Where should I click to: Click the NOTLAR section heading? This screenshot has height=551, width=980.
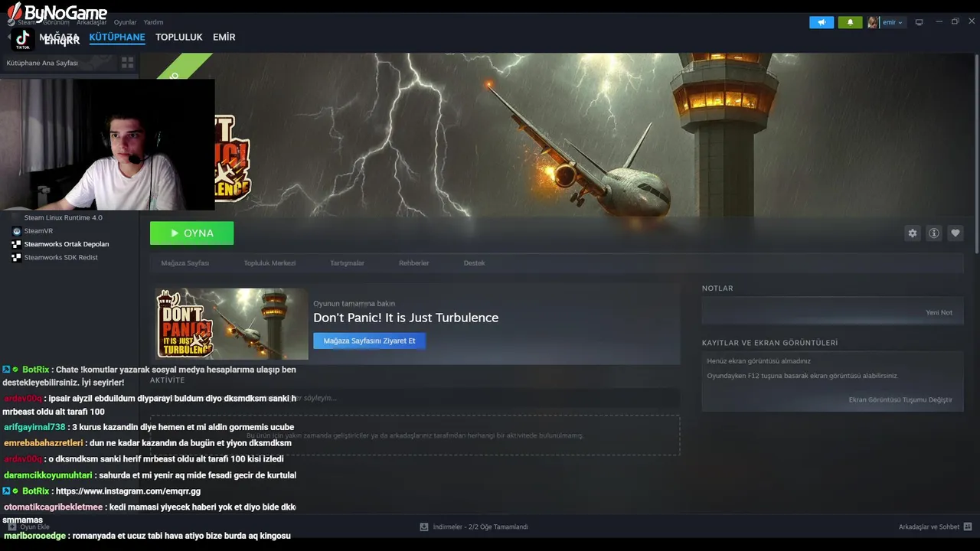point(717,289)
